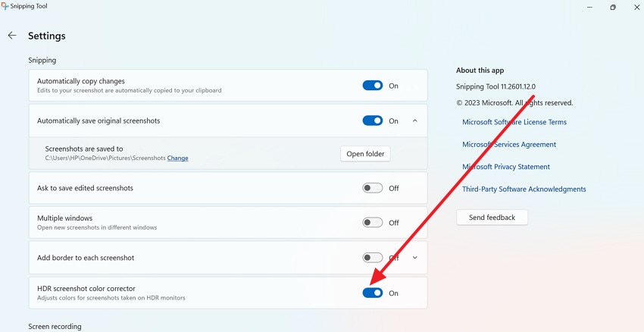Click the Screen recording section label

55,327
